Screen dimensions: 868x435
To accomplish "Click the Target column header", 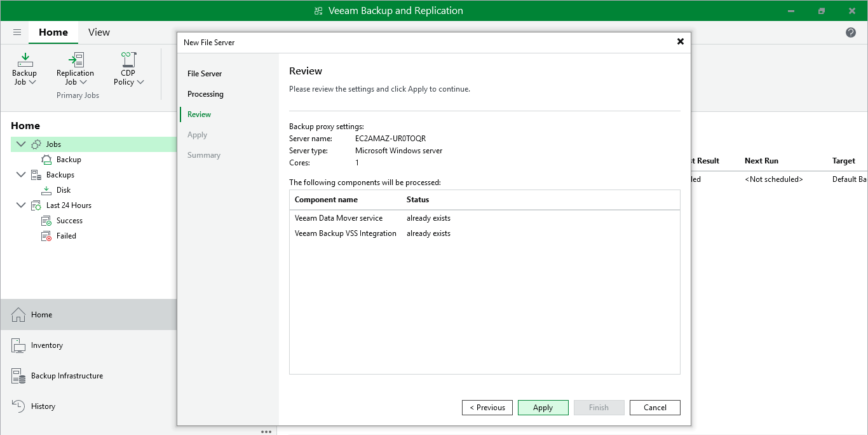I will click(844, 161).
